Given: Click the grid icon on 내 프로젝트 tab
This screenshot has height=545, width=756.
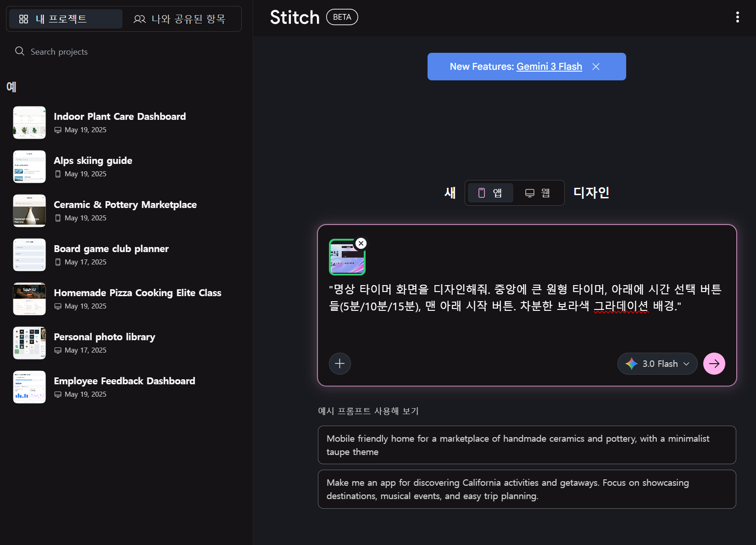Looking at the screenshot, I should [23, 19].
